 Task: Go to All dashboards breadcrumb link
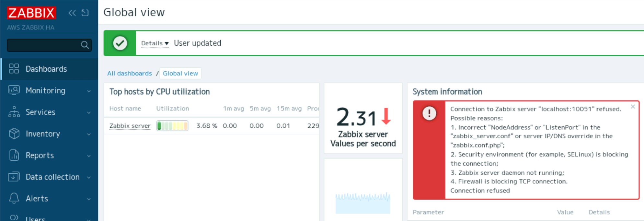pyautogui.click(x=129, y=74)
